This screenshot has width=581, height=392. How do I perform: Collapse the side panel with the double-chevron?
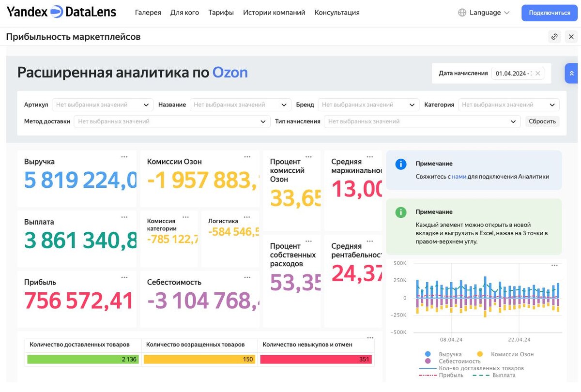(x=571, y=74)
